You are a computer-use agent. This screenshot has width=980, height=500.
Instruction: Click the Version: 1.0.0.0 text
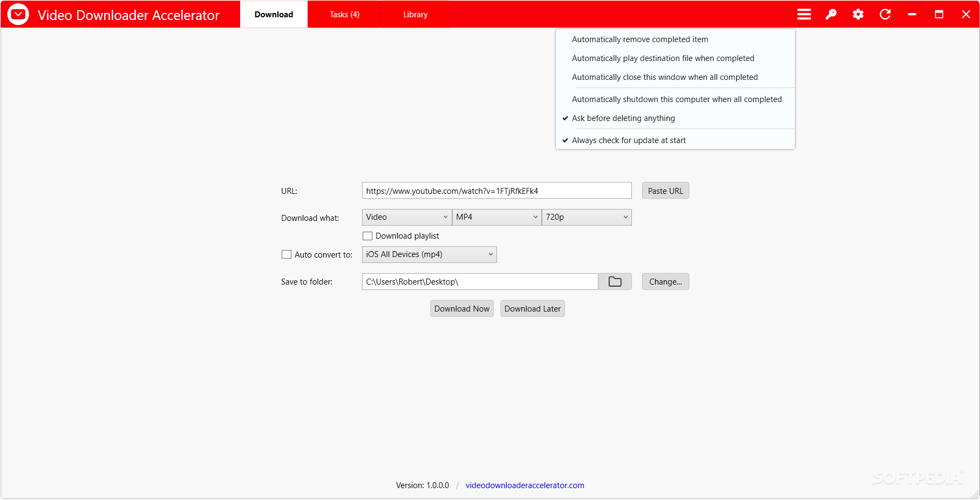coord(423,485)
